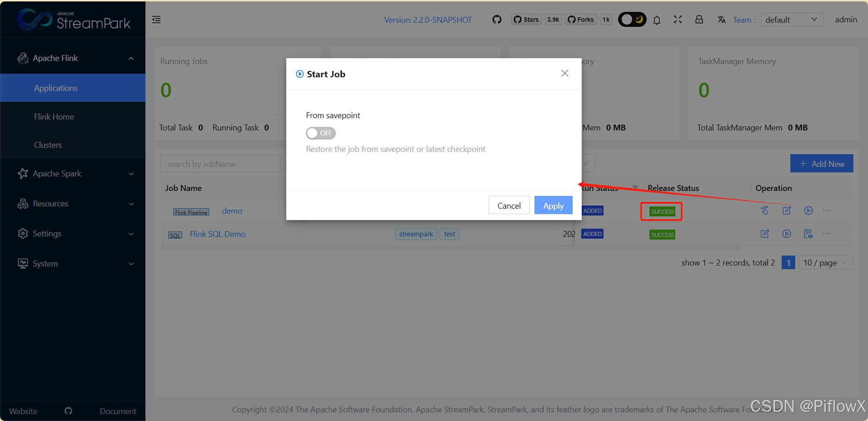868x421 pixels.
Task: Click the System monitor icon in sidebar
Action: click(x=23, y=264)
